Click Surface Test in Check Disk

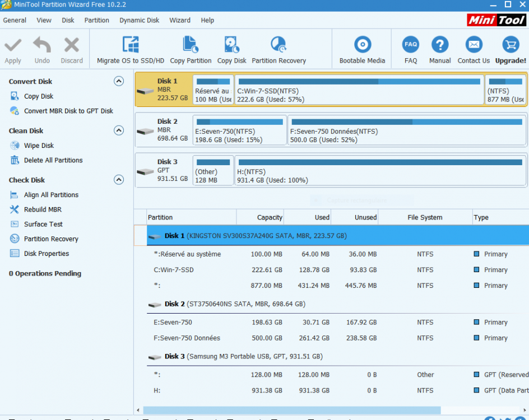pos(43,224)
